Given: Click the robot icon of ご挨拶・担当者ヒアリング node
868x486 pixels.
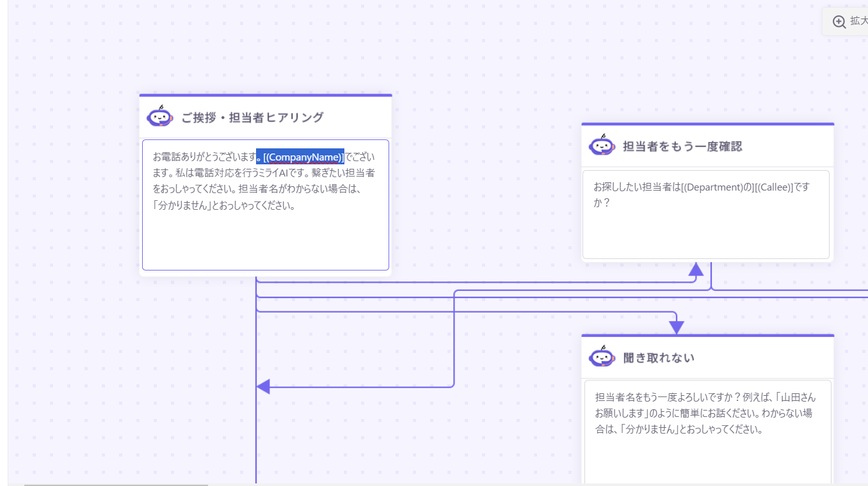Looking at the screenshot, I should point(159,116).
